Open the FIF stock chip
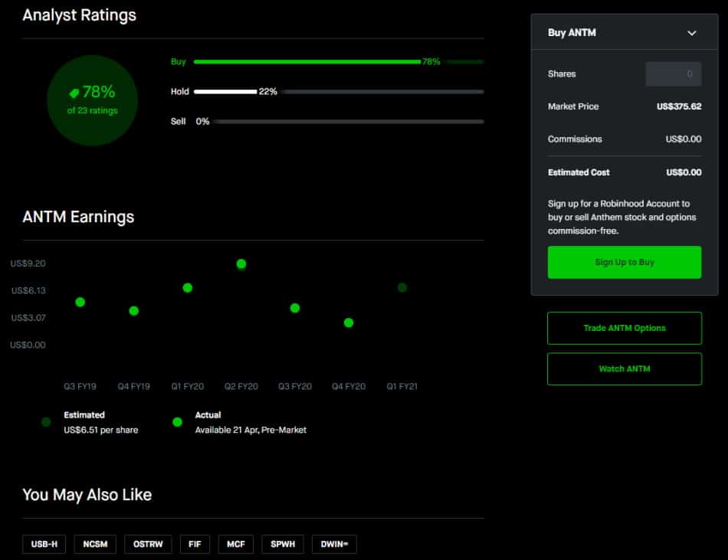Image resolution: width=728 pixels, height=560 pixels. point(195,544)
